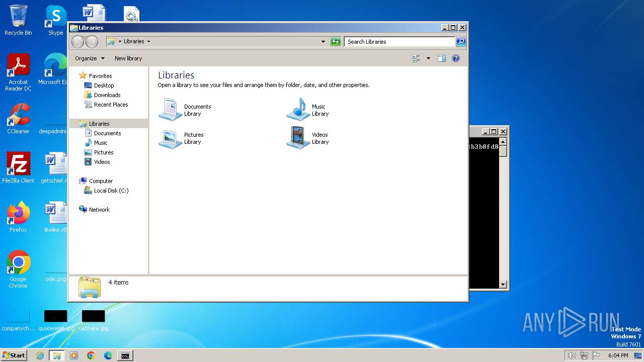Click console window scroll down arrow

[503, 285]
